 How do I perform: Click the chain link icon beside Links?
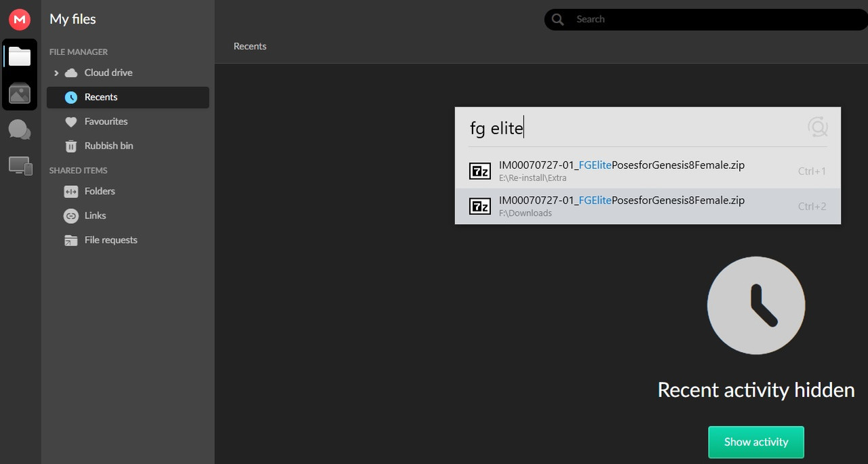[71, 216]
